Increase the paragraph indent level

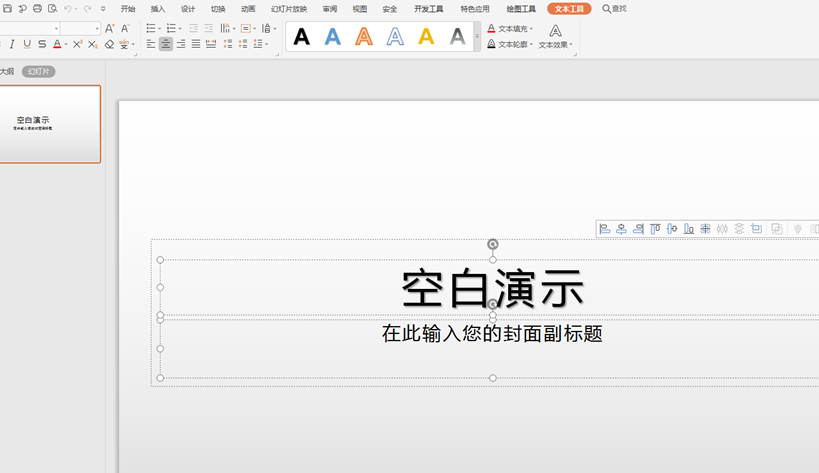point(208,28)
